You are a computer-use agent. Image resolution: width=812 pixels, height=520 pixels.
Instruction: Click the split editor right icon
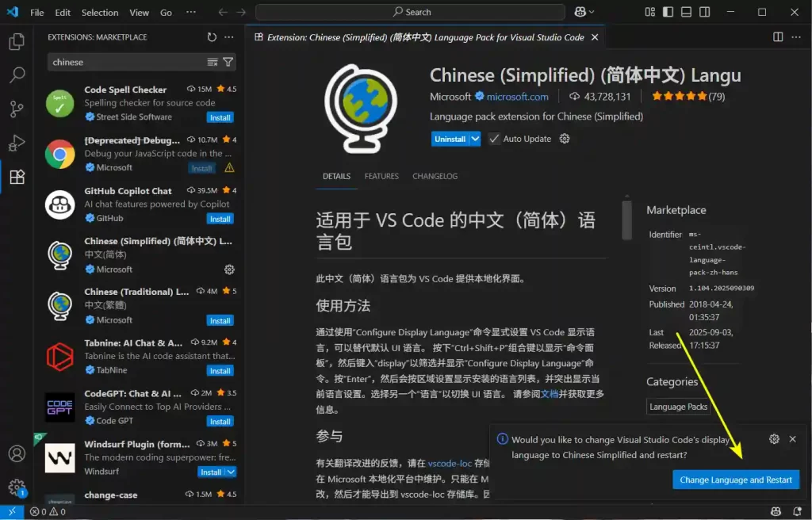(x=778, y=37)
